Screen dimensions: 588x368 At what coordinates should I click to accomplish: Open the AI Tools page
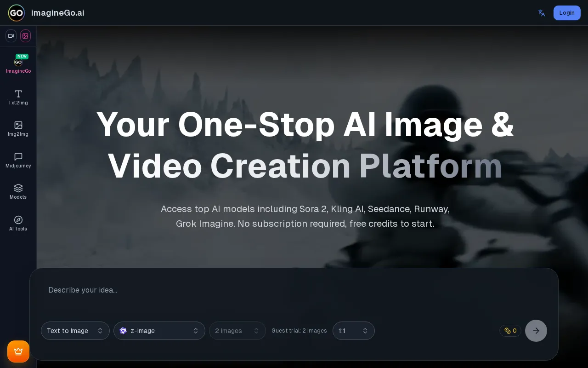(18, 224)
